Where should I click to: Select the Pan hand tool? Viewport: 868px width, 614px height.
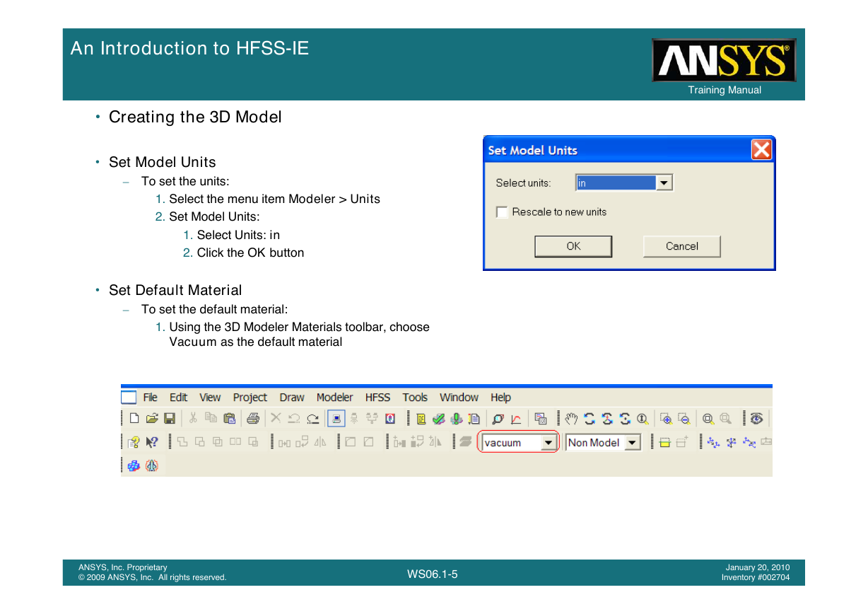[x=571, y=419]
